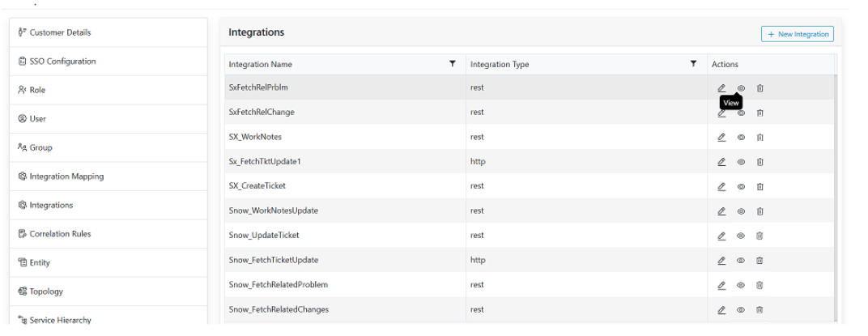
Task: Click edit pencil for SX_CreateTicket
Action: 721,186
